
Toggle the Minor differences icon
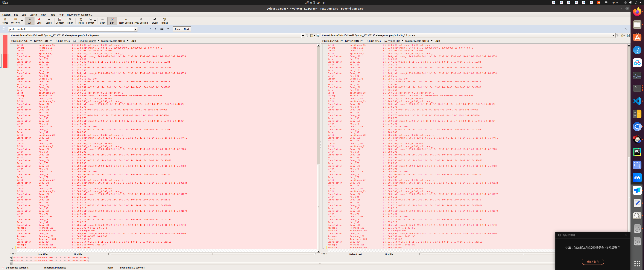pos(70,21)
